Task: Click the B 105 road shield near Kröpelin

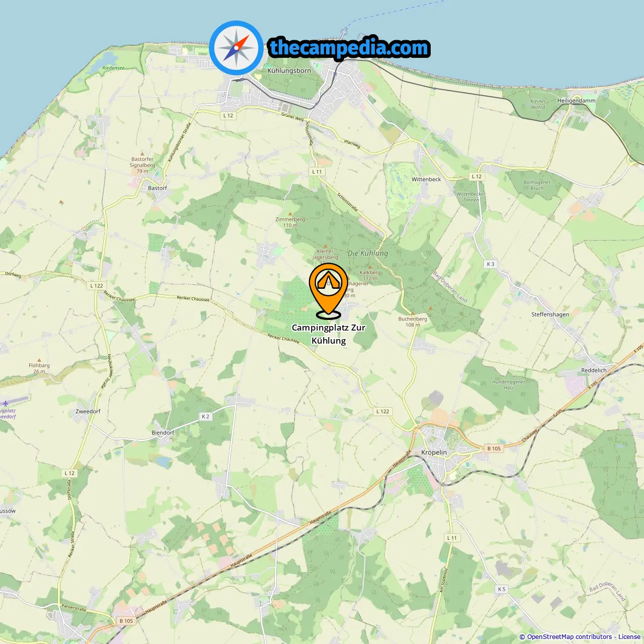Action: tap(494, 448)
